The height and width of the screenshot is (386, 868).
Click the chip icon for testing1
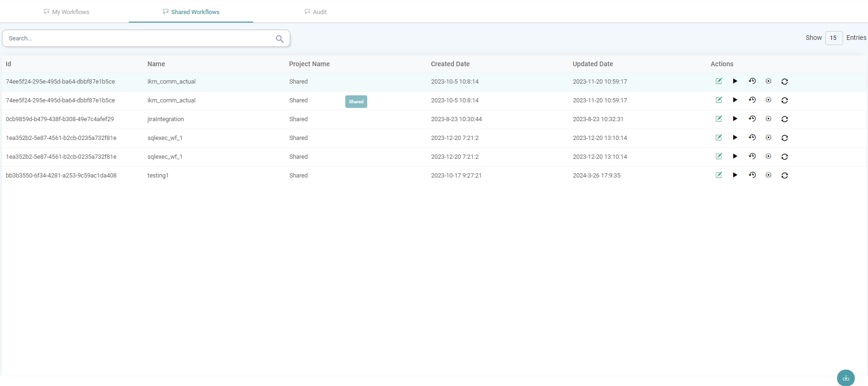(x=768, y=175)
